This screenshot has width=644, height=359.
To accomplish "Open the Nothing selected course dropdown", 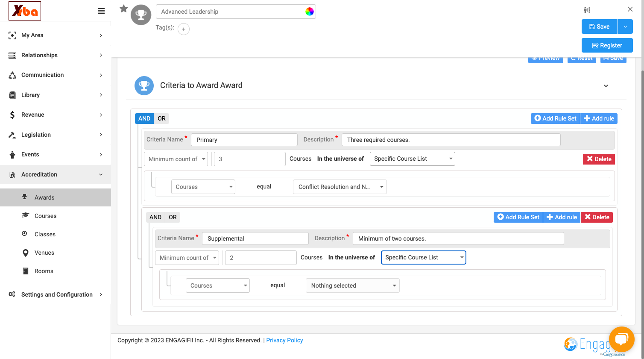I will 353,285.
